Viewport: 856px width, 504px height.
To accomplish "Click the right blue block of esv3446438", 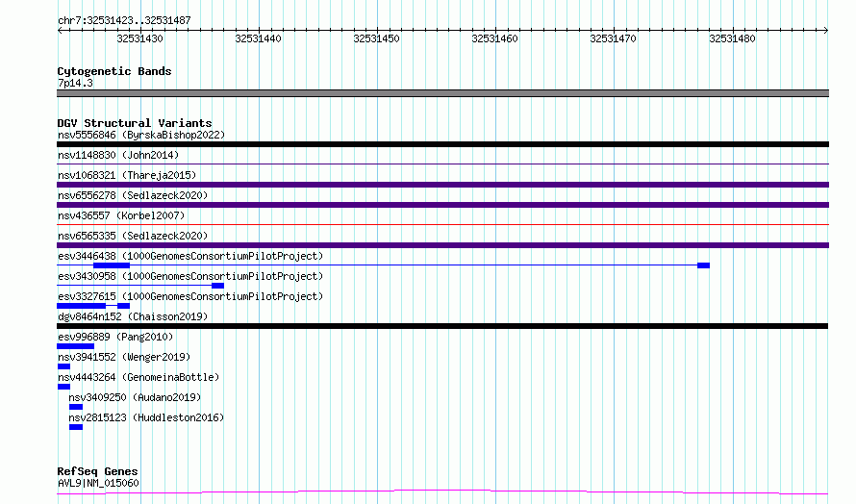I will (x=704, y=265).
